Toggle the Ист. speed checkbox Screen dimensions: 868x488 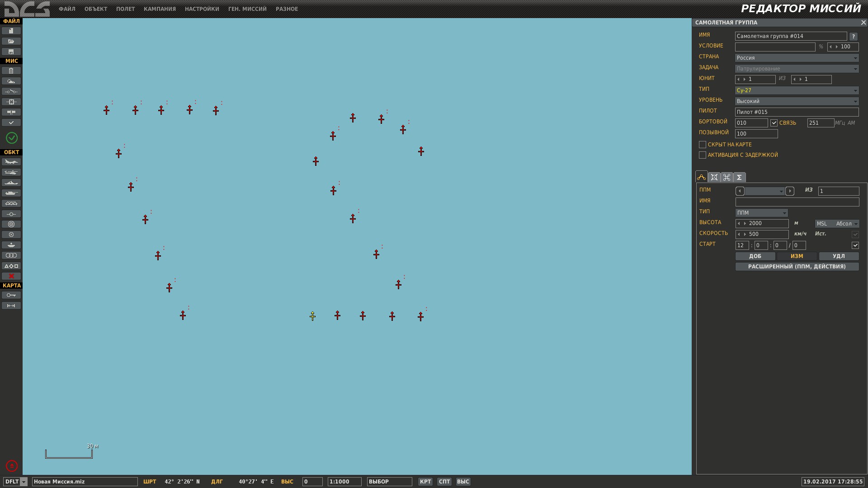pos(855,235)
